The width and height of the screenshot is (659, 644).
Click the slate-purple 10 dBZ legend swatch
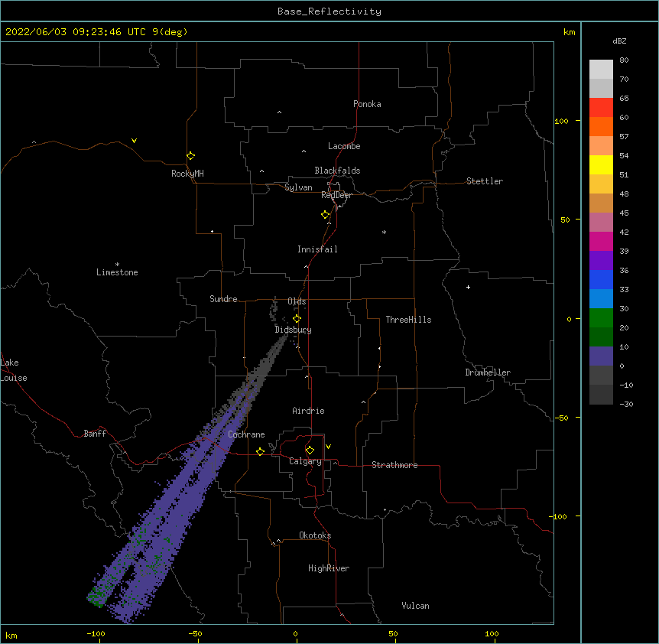[x=601, y=356]
